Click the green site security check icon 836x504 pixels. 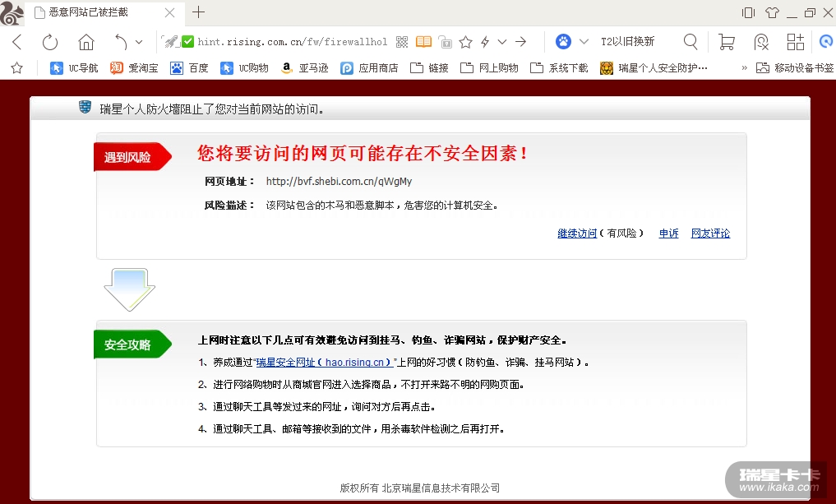coord(187,41)
